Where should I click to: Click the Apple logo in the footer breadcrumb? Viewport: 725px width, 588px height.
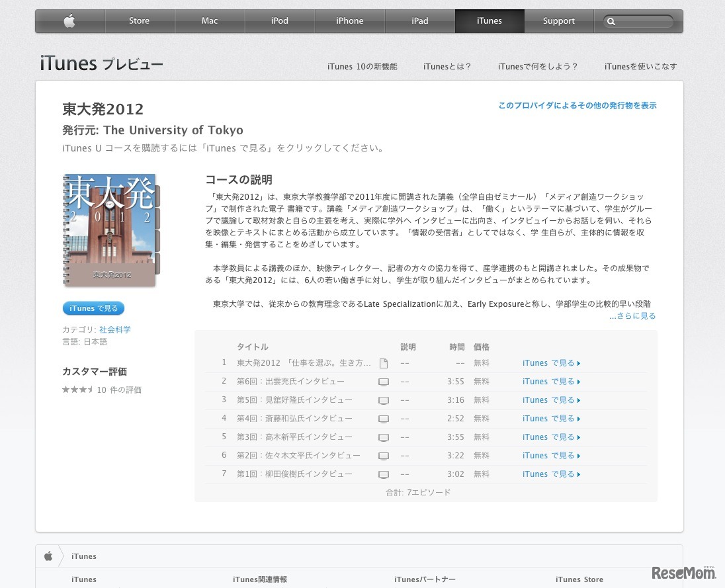point(48,556)
